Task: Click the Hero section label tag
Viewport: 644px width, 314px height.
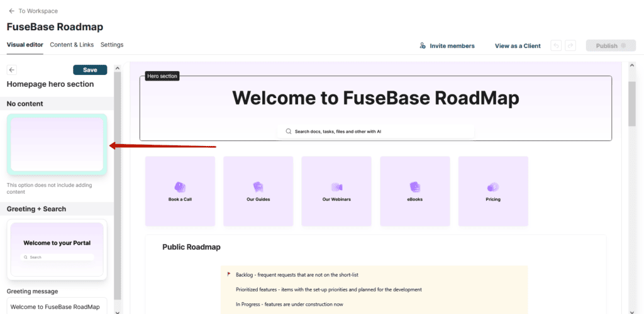Action: click(162, 76)
